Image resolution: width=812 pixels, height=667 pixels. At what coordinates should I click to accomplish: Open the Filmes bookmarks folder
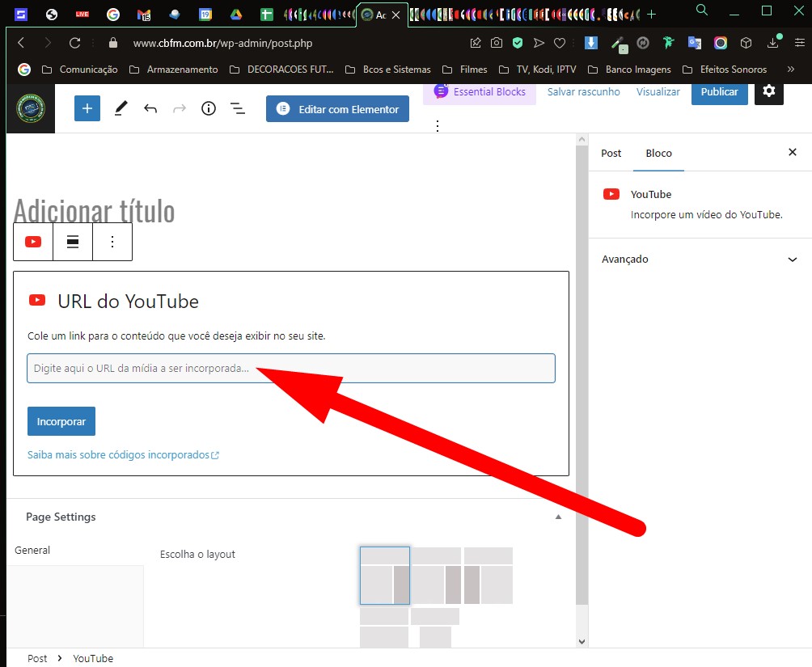pyautogui.click(x=464, y=69)
